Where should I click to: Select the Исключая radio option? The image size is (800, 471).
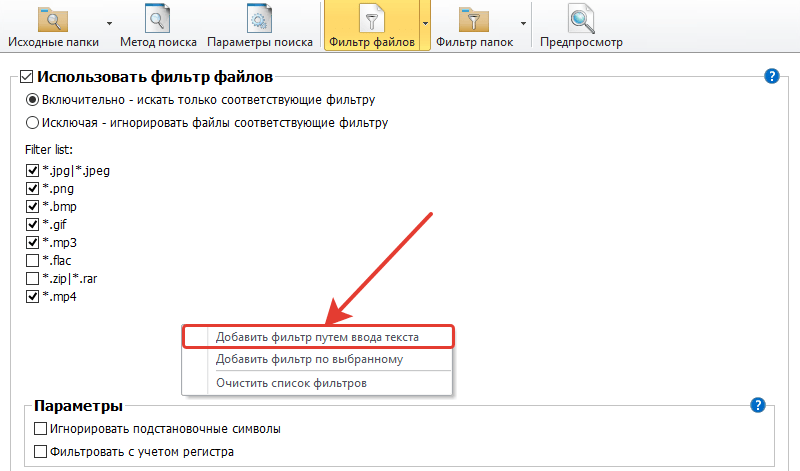click(32, 122)
